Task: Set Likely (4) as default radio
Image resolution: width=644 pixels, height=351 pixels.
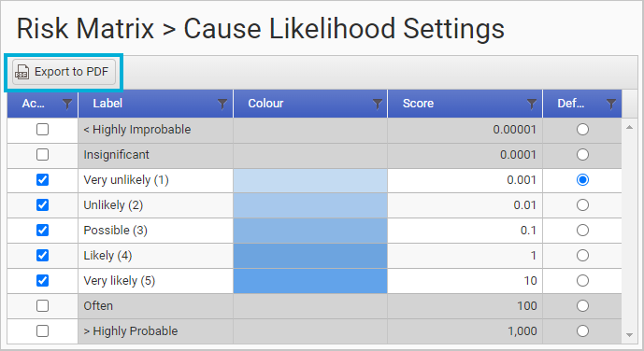Action: click(582, 256)
